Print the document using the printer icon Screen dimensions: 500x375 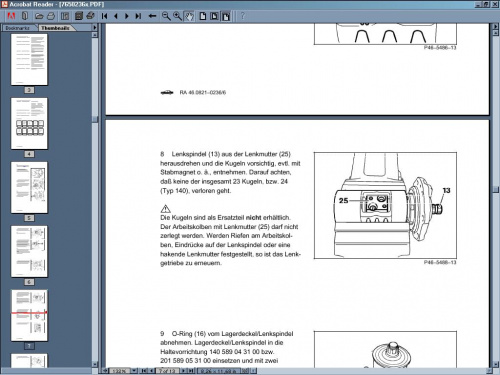click(x=51, y=16)
